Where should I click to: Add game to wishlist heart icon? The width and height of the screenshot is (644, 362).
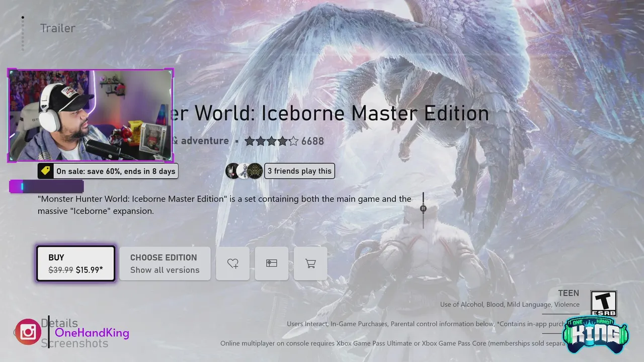pos(233,263)
